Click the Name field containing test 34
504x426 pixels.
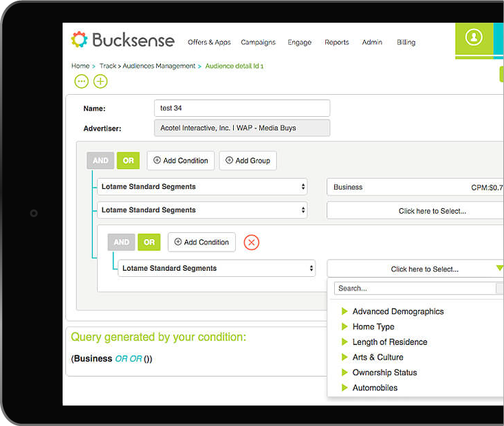click(x=242, y=109)
